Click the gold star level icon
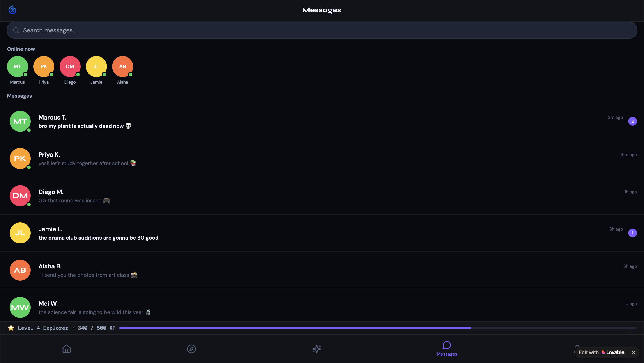The image size is (644, 363). pos(11,328)
